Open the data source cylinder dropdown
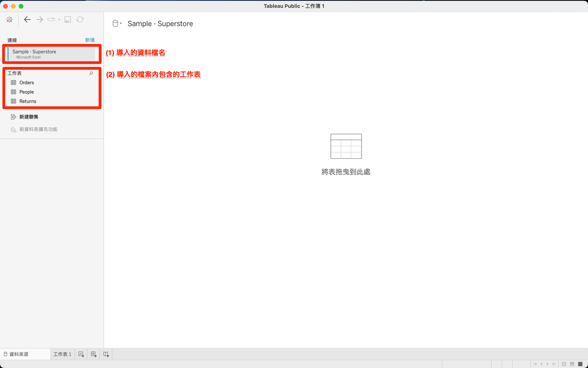 117,24
